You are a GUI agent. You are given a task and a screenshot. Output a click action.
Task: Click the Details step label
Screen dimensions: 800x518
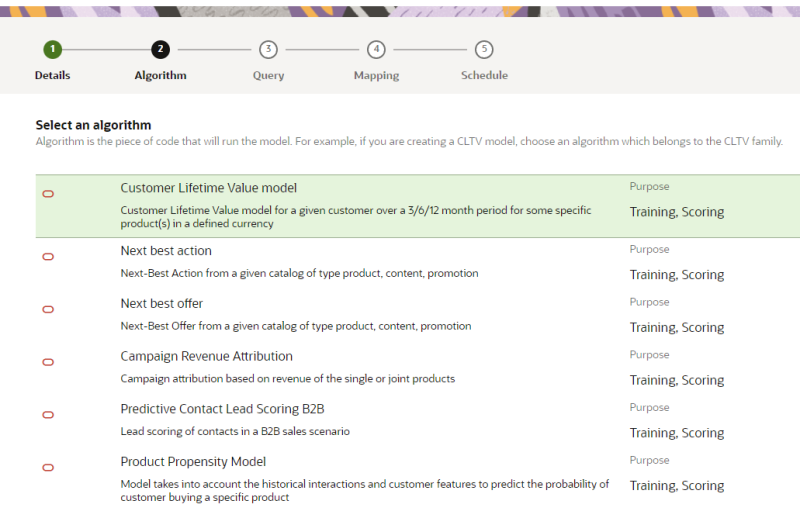coord(53,75)
